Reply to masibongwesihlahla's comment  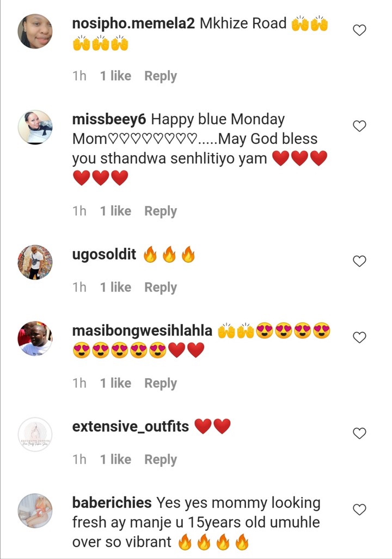tap(161, 383)
